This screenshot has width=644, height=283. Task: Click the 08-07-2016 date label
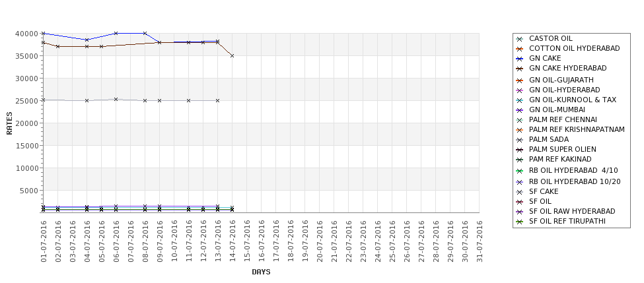145,241
